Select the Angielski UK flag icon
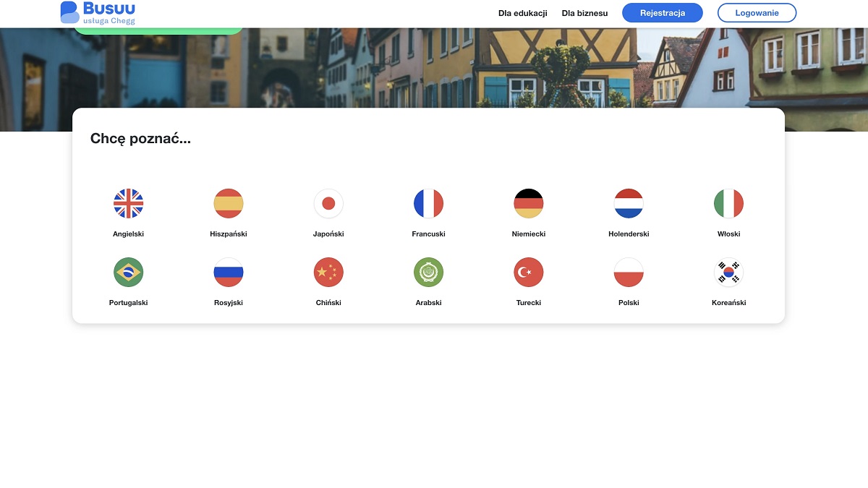The width and height of the screenshot is (868, 488). 129,203
